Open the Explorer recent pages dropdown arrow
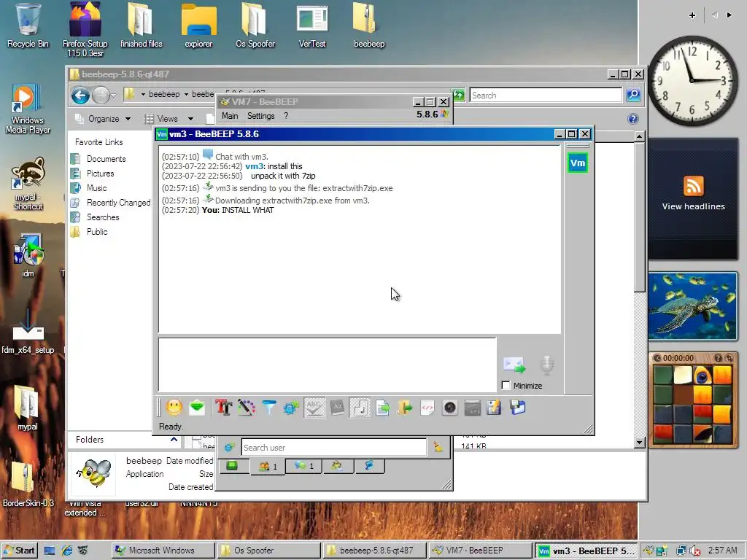Image resolution: width=747 pixels, height=560 pixels. tap(113, 96)
